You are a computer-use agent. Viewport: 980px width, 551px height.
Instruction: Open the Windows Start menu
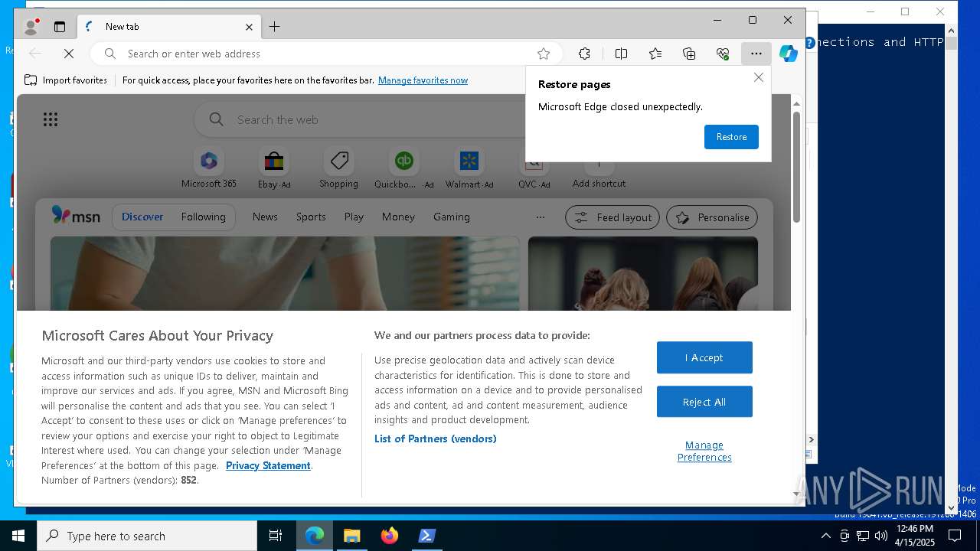pos(18,536)
